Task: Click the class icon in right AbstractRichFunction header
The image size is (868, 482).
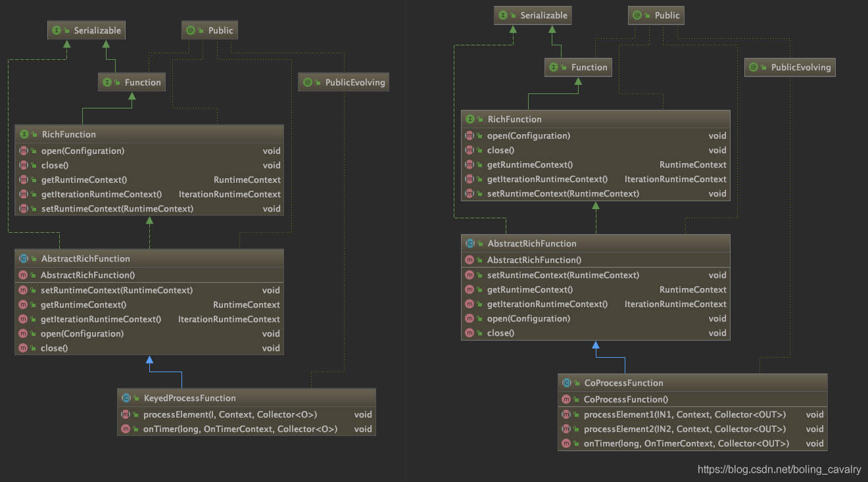Action: point(470,243)
